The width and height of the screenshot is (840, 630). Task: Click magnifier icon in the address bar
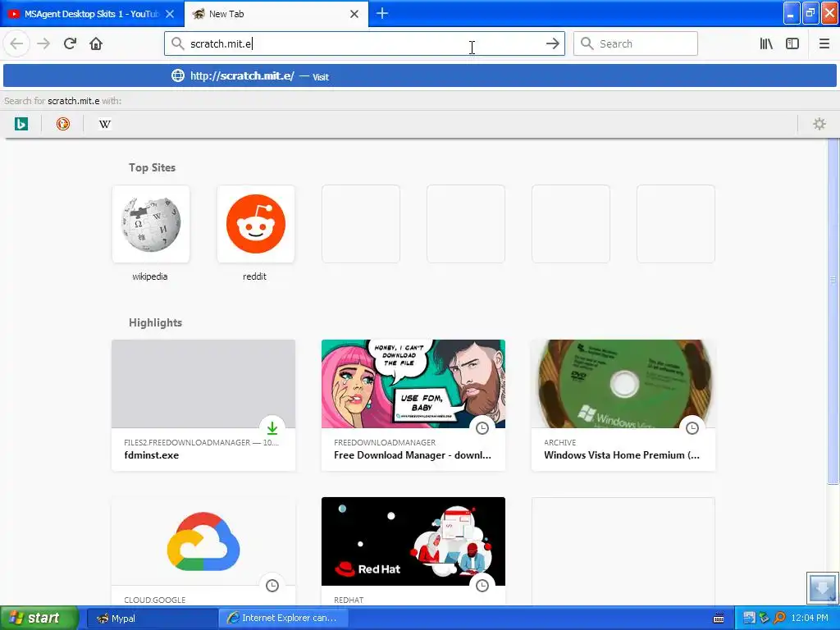coord(177,44)
